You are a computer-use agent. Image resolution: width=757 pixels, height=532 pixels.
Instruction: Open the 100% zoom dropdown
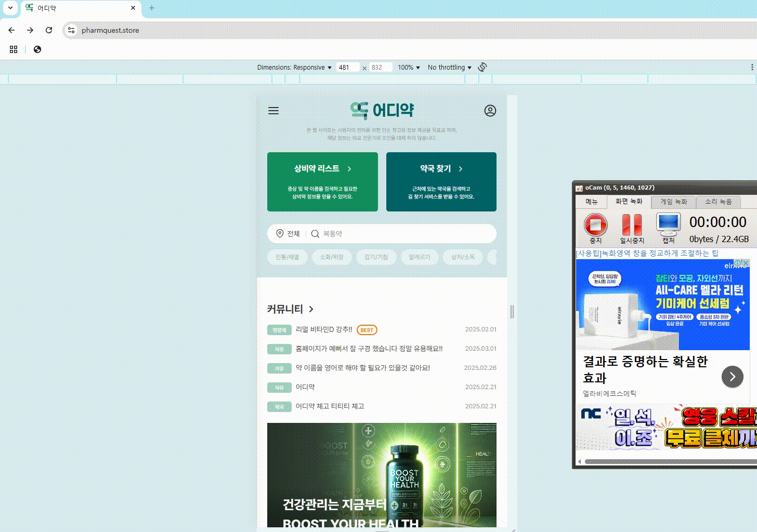[x=409, y=68]
